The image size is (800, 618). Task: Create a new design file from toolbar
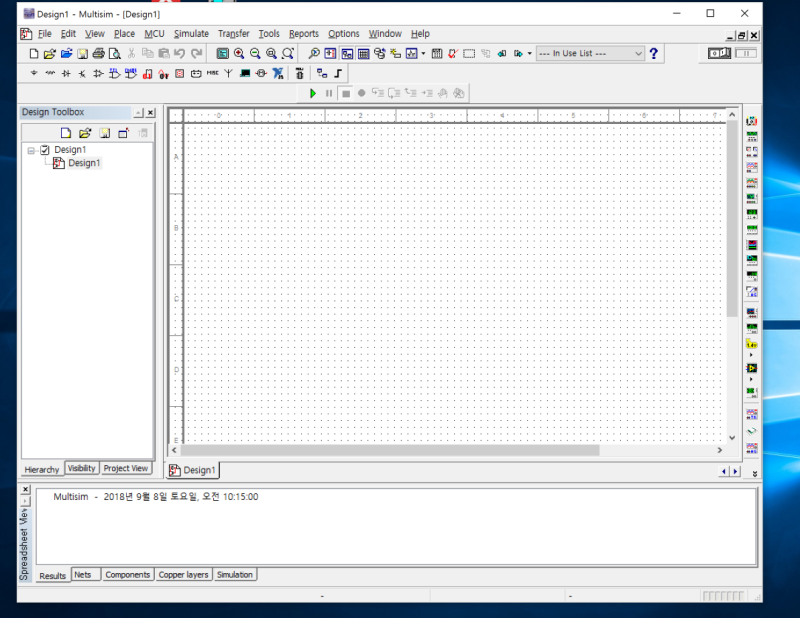(x=34, y=54)
